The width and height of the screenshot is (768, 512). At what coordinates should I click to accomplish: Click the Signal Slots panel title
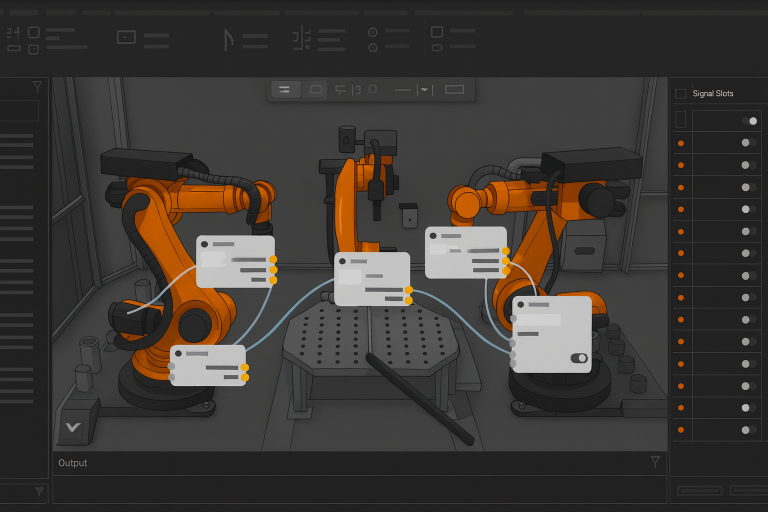pos(713,94)
